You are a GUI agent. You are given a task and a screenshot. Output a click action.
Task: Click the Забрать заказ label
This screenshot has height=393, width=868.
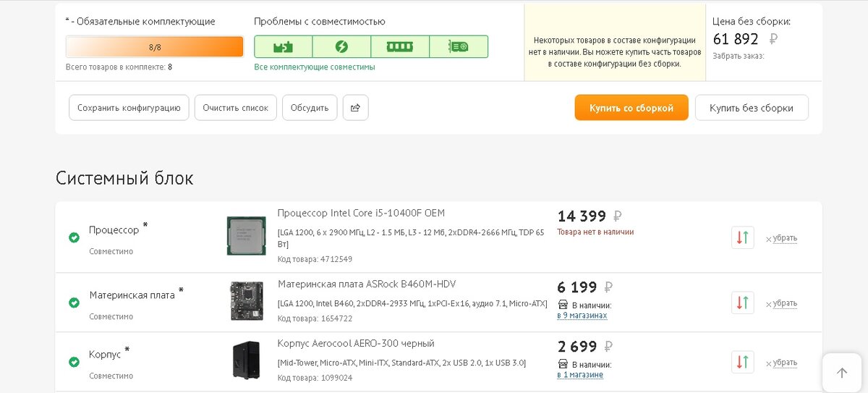pos(738,56)
